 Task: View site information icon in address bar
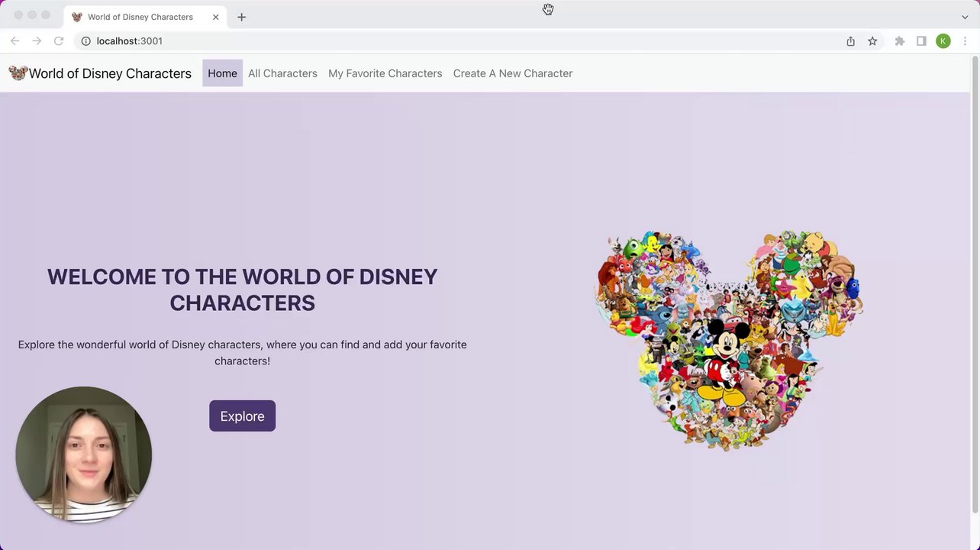pos(86,41)
